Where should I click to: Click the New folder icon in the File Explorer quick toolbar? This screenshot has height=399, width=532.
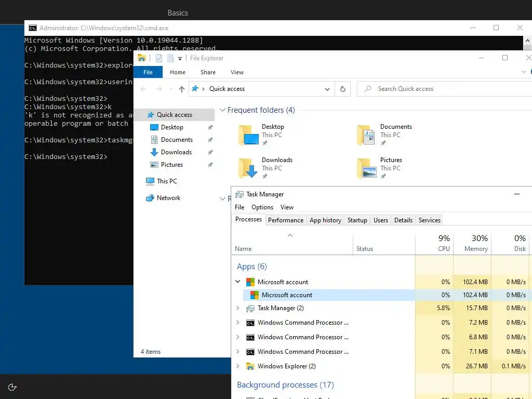pyautogui.click(x=170, y=58)
